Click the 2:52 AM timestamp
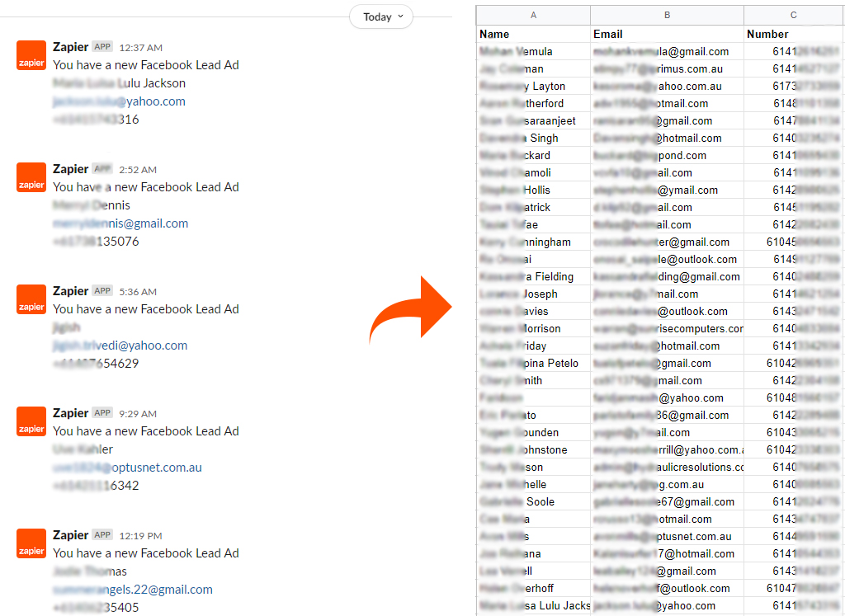Viewport: 845px width, 616px height. [138, 170]
